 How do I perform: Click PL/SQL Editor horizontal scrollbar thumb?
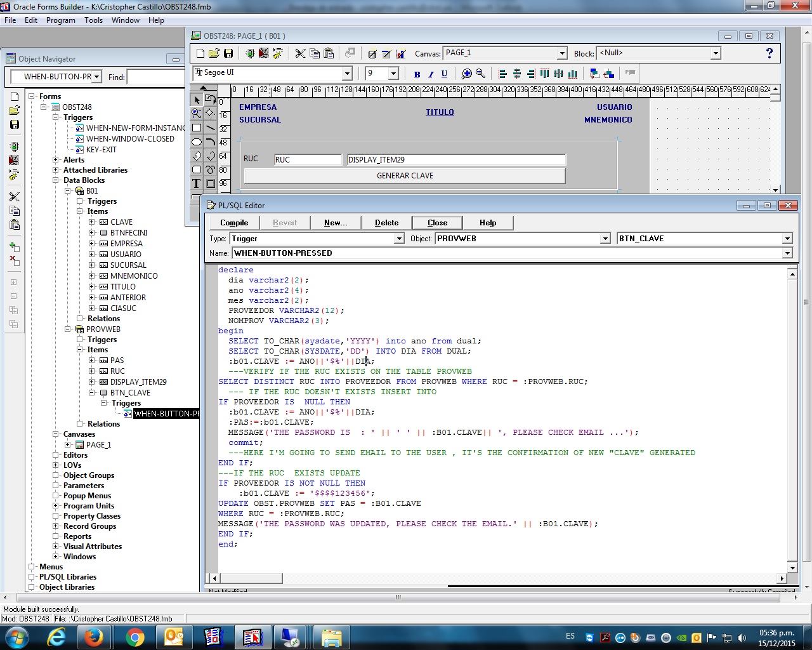tap(251, 578)
